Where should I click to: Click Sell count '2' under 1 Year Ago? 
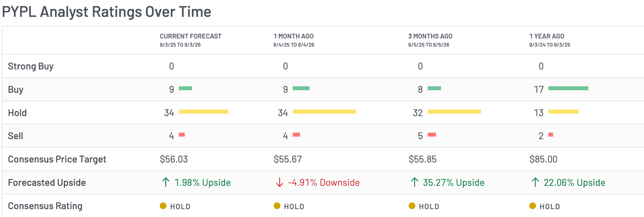[541, 136]
